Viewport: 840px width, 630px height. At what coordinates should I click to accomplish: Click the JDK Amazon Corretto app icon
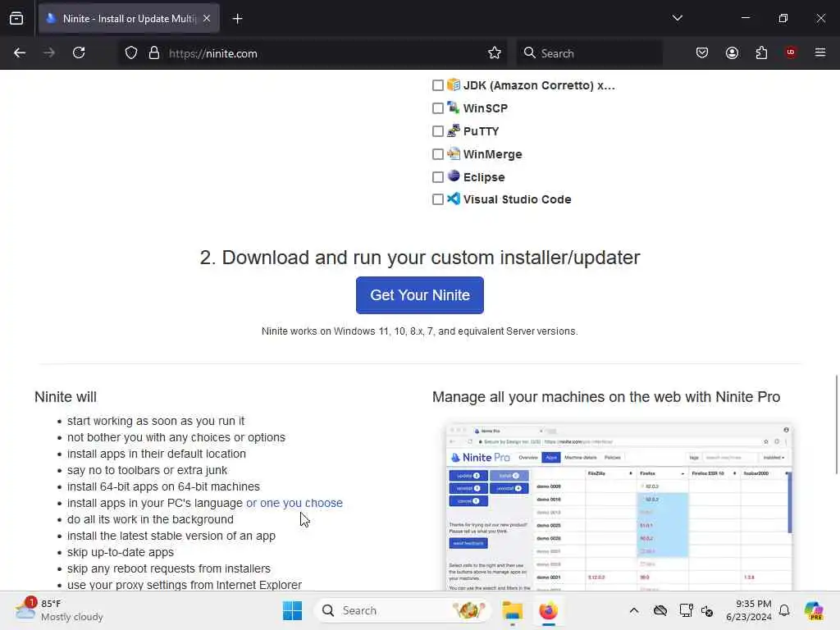[454, 84]
